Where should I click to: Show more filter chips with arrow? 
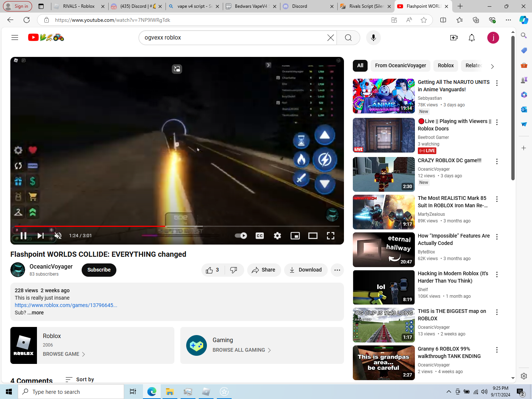point(492,66)
